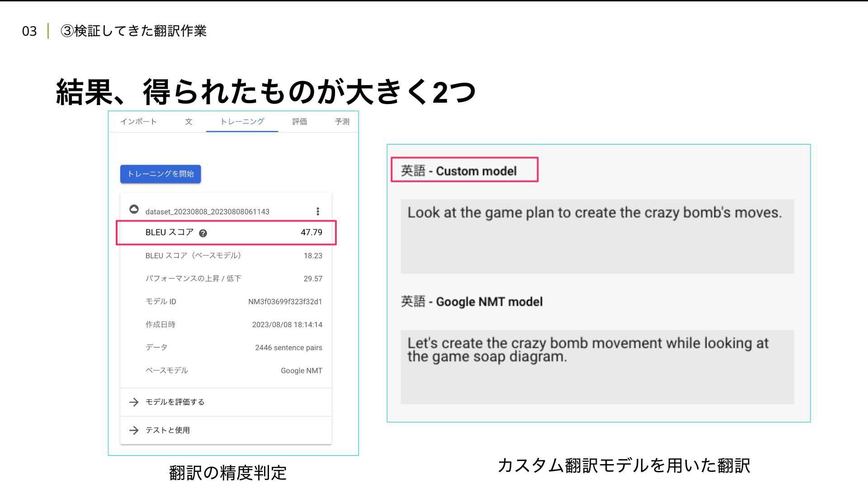The width and height of the screenshot is (868, 489).
Task: Click the model ID NM3f03699f323f32d1
Action: tap(285, 302)
